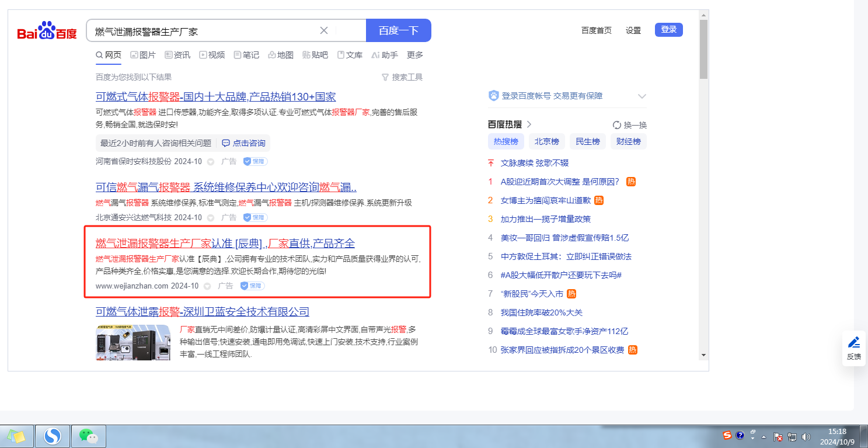868x448 pixels.
Task: Open WeChat from the taskbar
Action: pyautogui.click(x=88, y=436)
